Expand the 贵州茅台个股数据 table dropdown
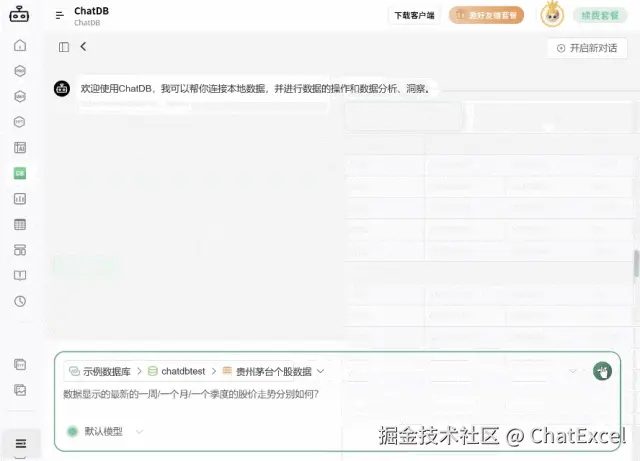This screenshot has width=640, height=461. click(320, 371)
